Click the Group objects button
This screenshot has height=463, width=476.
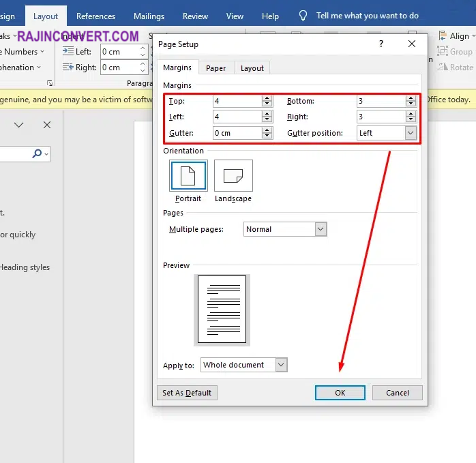[x=455, y=51]
